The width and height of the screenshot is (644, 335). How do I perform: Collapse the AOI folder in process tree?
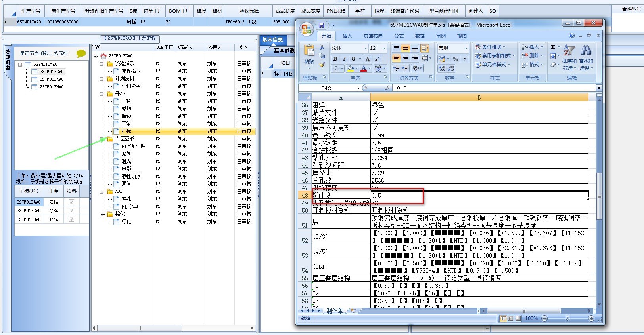click(x=103, y=192)
